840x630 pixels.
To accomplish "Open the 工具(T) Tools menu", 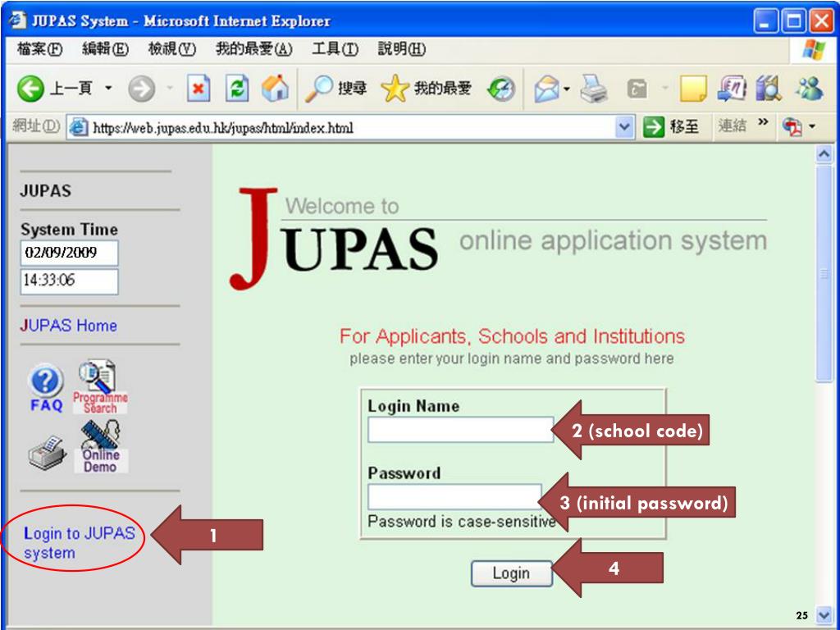I will (x=336, y=50).
